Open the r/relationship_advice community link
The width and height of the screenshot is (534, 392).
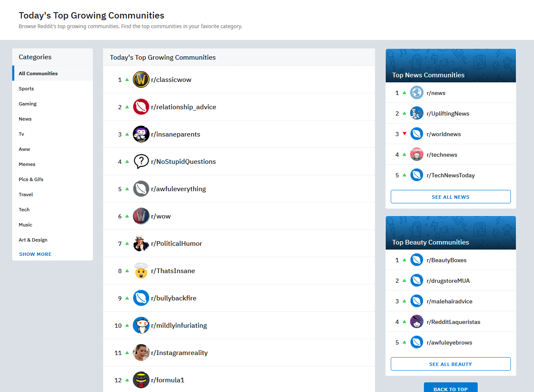[184, 107]
